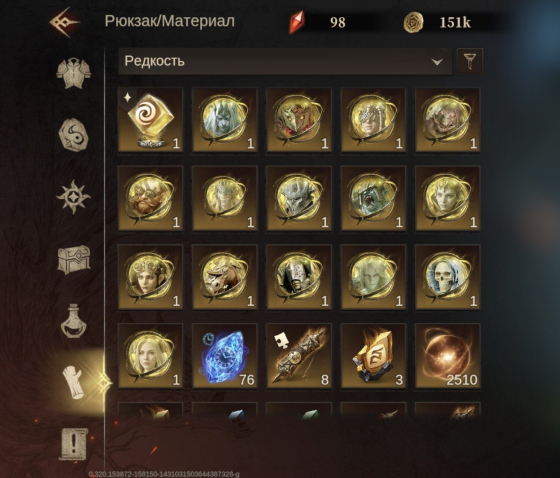Click the gold coin currency icon
Viewport: 560px width, 478px height.
pos(413,22)
